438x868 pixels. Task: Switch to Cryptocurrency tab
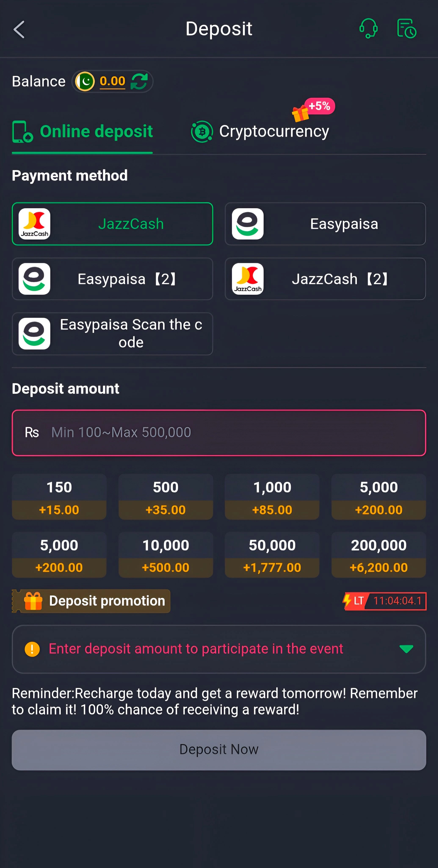[260, 131]
